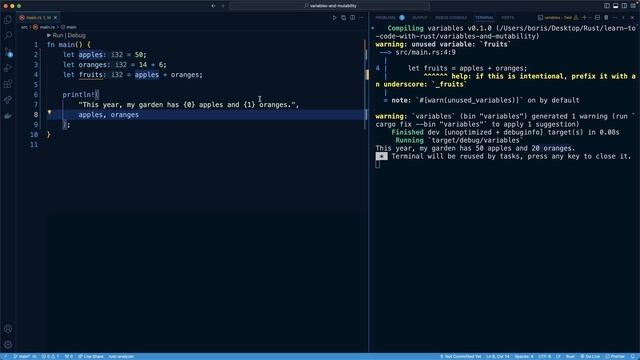The width and height of the screenshot is (640, 360).
Task: Toggle primary side bar layout icon
Action: click(607, 6)
